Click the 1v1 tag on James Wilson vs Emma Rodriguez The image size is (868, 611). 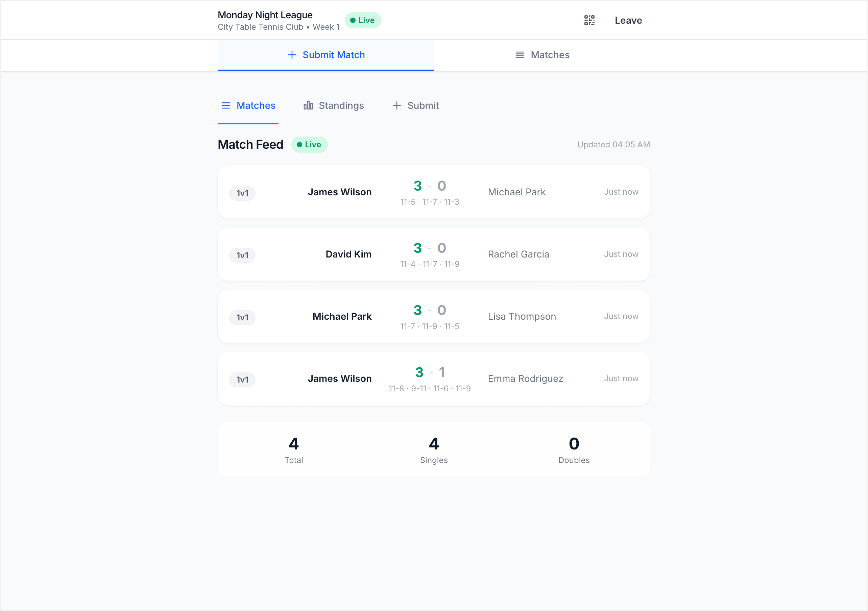click(x=242, y=380)
